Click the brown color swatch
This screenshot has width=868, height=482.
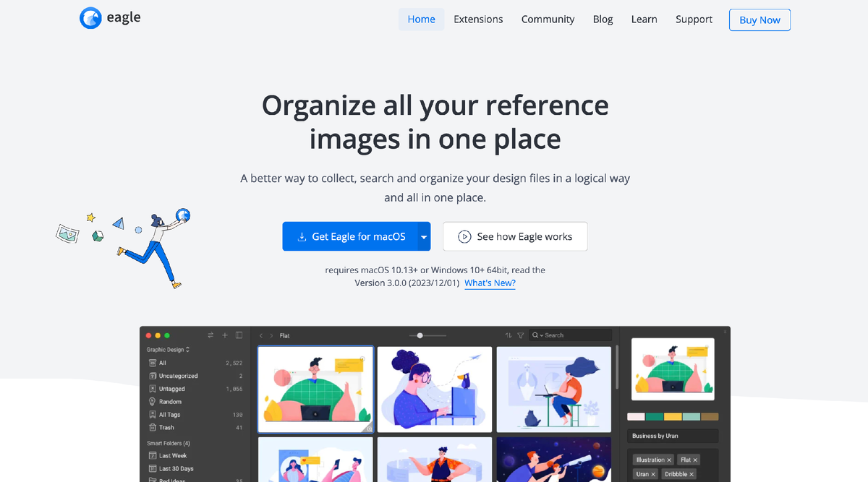[710, 417]
